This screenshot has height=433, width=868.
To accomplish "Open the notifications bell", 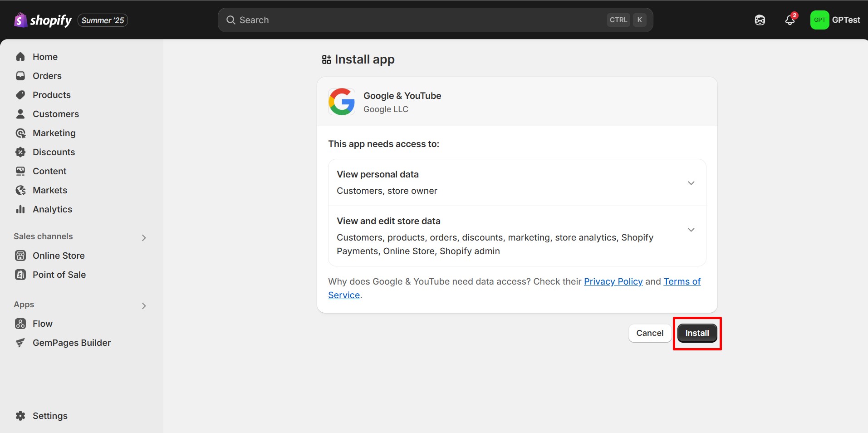I will pos(790,20).
